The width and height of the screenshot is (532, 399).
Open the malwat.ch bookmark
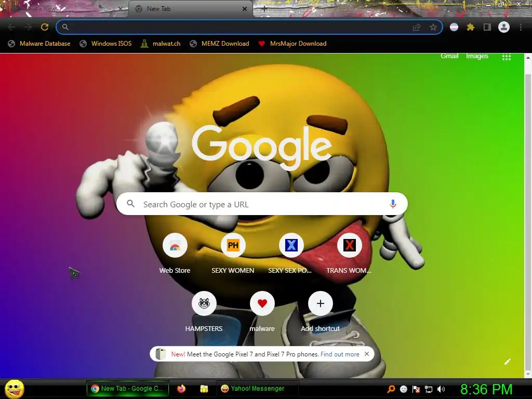point(161,44)
